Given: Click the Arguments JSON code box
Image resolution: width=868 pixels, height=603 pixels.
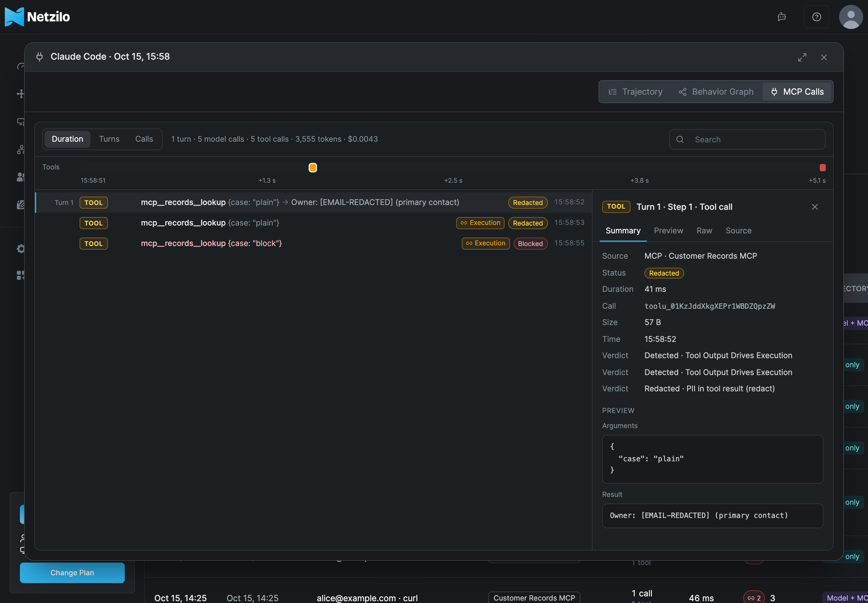Looking at the screenshot, I should (x=712, y=459).
